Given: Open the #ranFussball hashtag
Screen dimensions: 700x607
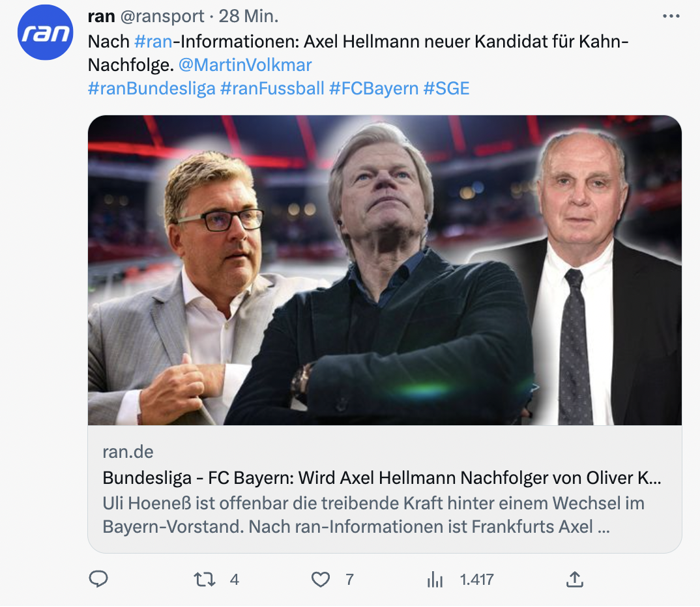Looking at the screenshot, I should point(272,88).
